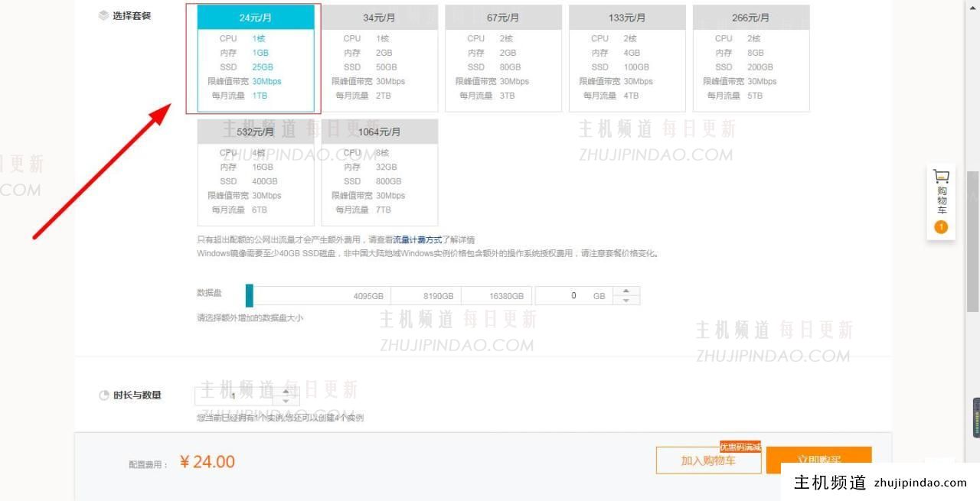The height and width of the screenshot is (501, 980).
Task: Open the shopping cart icon
Action: (x=941, y=176)
